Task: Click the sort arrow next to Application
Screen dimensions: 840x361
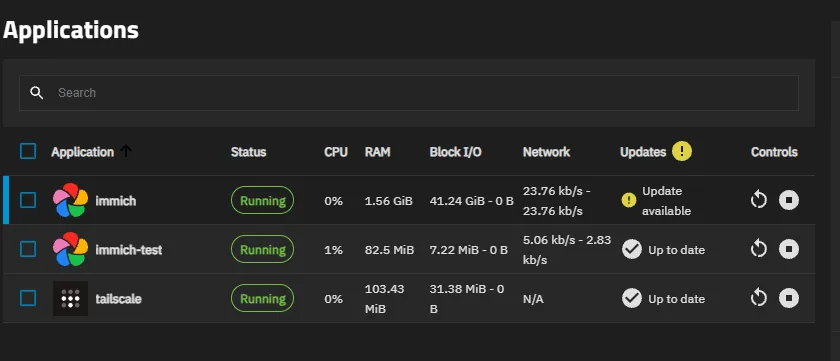Action: tap(126, 152)
